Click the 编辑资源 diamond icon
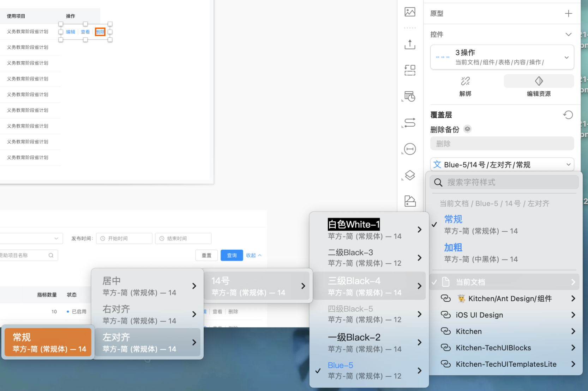The image size is (588, 391). click(539, 81)
